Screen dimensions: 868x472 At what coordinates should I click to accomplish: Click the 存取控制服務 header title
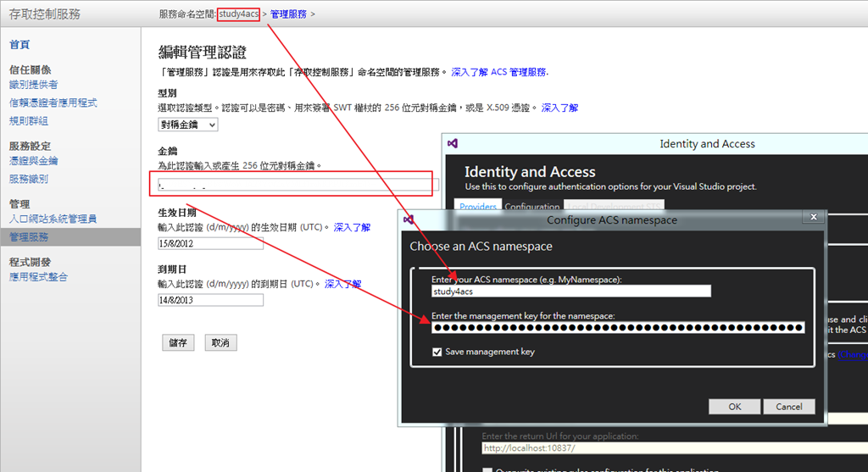pos(44,14)
